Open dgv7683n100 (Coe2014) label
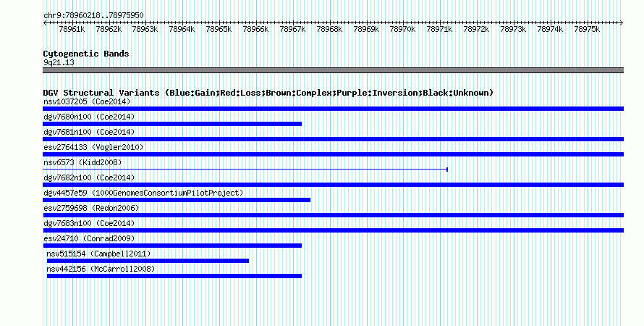Image resolution: width=644 pixels, height=326 pixels. (x=89, y=223)
